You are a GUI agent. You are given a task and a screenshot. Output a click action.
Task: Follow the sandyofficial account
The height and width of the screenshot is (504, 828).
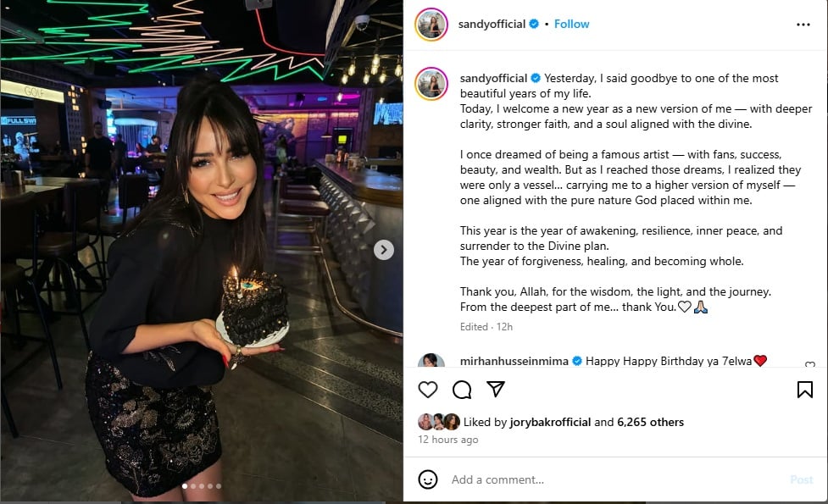571,25
